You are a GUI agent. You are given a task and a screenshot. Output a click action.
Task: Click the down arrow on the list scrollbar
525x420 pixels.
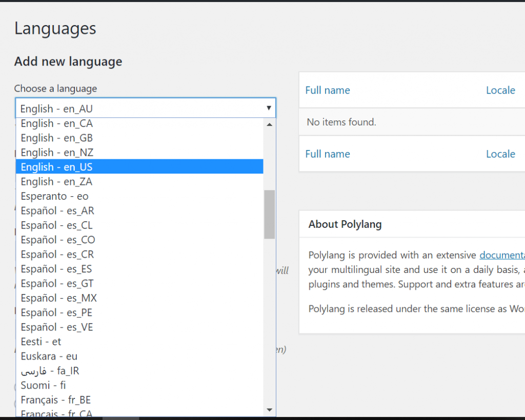(269, 410)
